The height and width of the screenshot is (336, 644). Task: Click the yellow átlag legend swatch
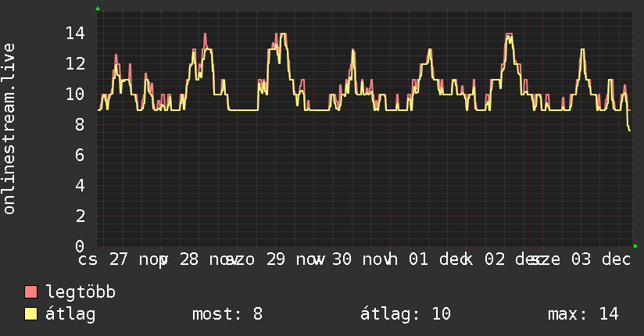coord(30,314)
